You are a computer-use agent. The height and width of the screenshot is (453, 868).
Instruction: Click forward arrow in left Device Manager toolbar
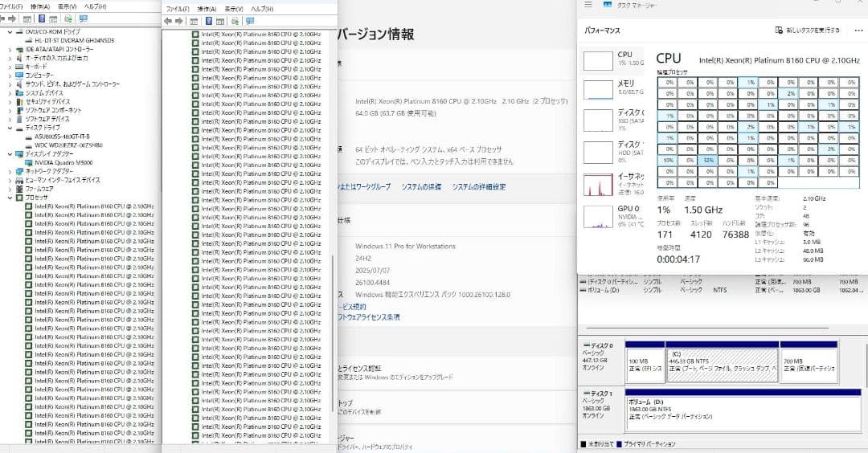pos(12,18)
